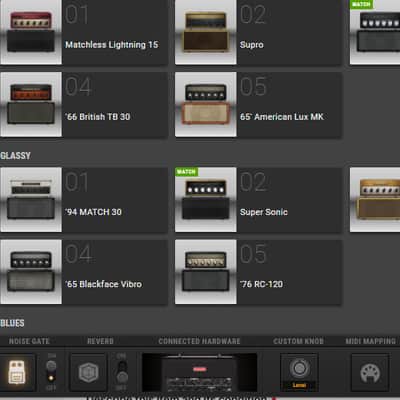
Task: Click the Custom Knob dial
Action: [299, 368]
